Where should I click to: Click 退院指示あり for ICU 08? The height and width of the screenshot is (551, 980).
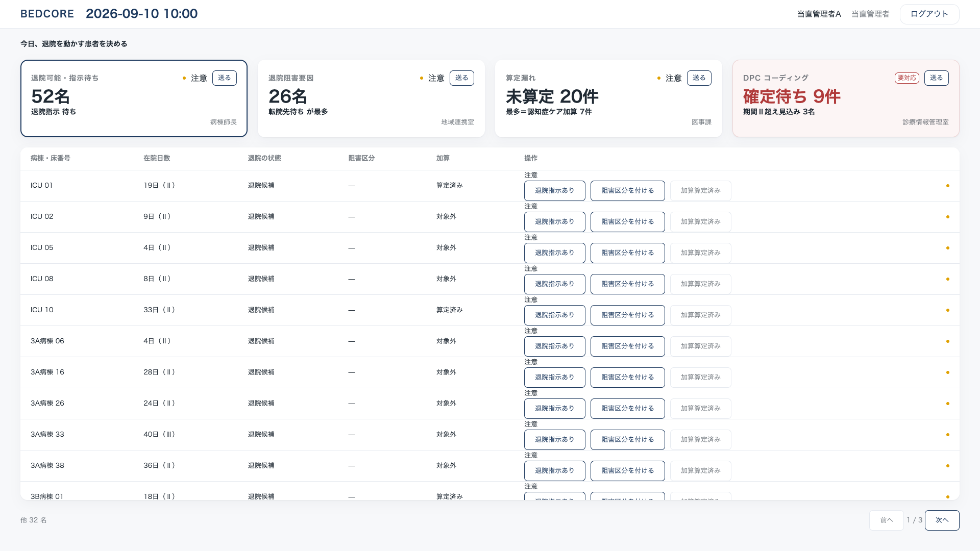(x=555, y=284)
